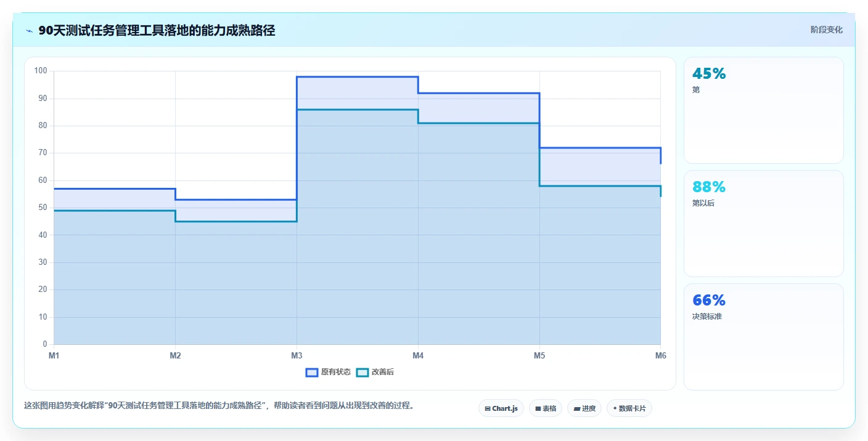This screenshot has height=441, width=868.
Task: Click the 数据卡片 tag
Action: (x=629, y=408)
